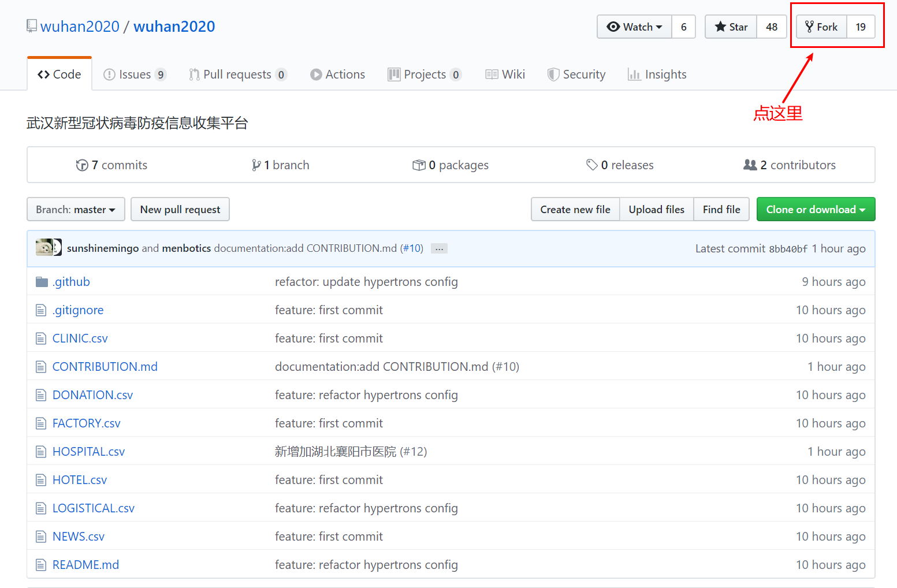
Task: Click the releases tag icon
Action: (x=592, y=165)
